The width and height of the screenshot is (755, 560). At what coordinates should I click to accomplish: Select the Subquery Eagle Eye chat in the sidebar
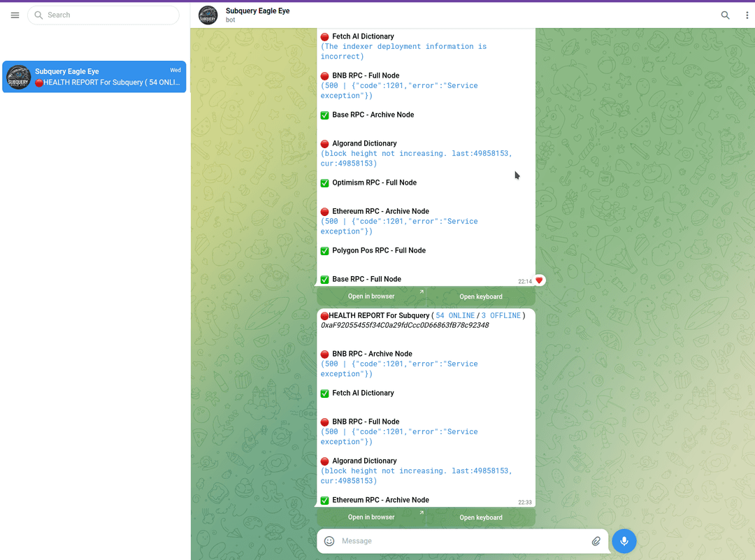pyautogui.click(x=94, y=77)
